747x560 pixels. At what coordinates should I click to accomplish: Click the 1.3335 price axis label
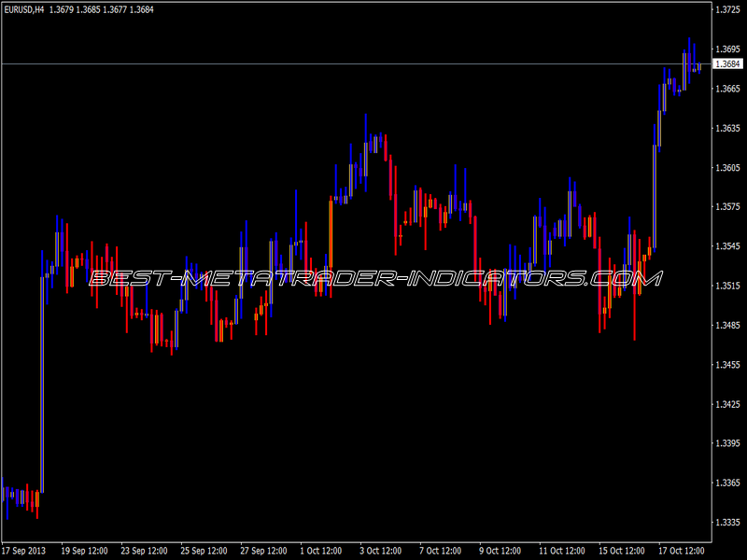click(x=728, y=523)
